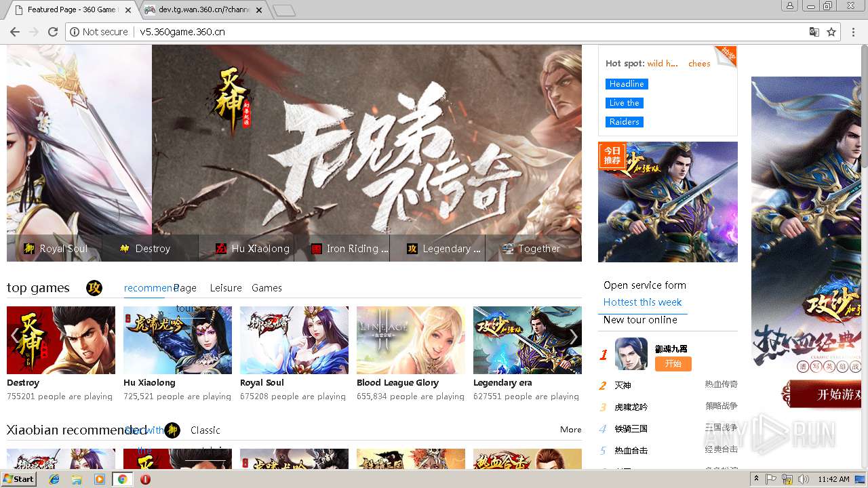
Task: Click the Live the blue tag
Action: pyautogui.click(x=625, y=103)
